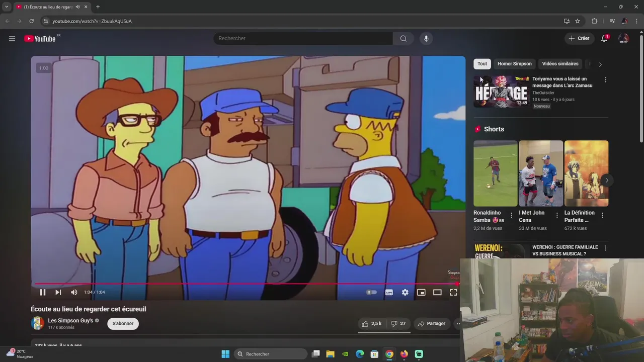Mute the video player volume

(x=74, y=292)
